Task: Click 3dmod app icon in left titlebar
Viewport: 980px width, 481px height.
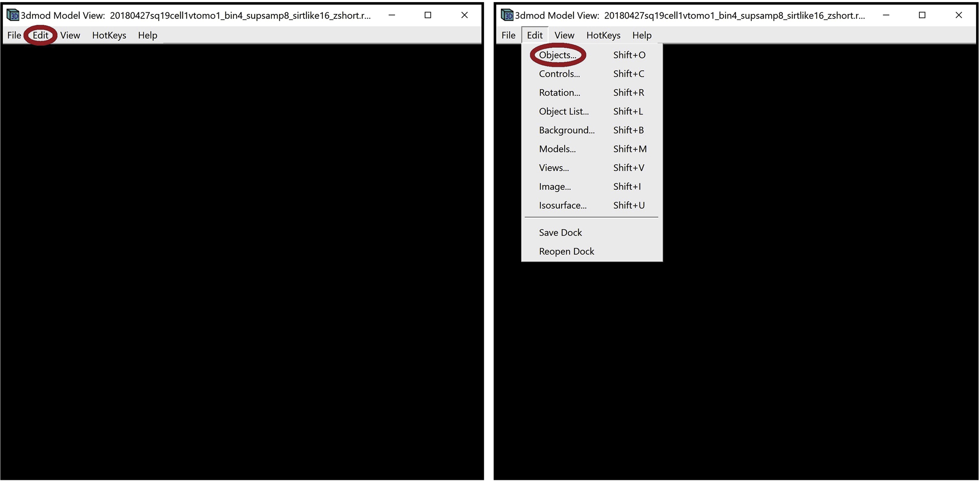Action: coord(13,15)
